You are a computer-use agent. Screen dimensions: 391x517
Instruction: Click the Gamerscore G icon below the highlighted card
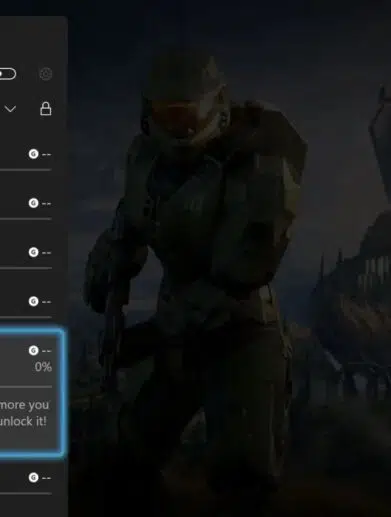[33, 478]
